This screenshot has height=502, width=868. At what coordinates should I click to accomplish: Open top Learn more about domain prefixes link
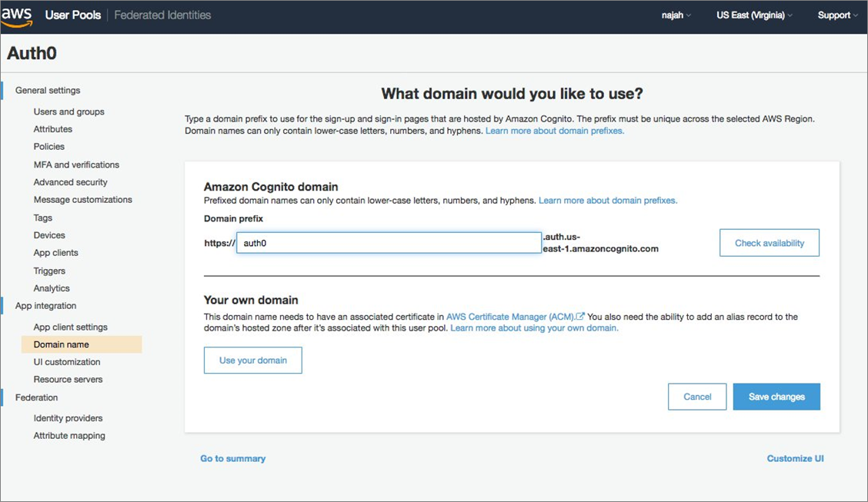click(555, 131)
